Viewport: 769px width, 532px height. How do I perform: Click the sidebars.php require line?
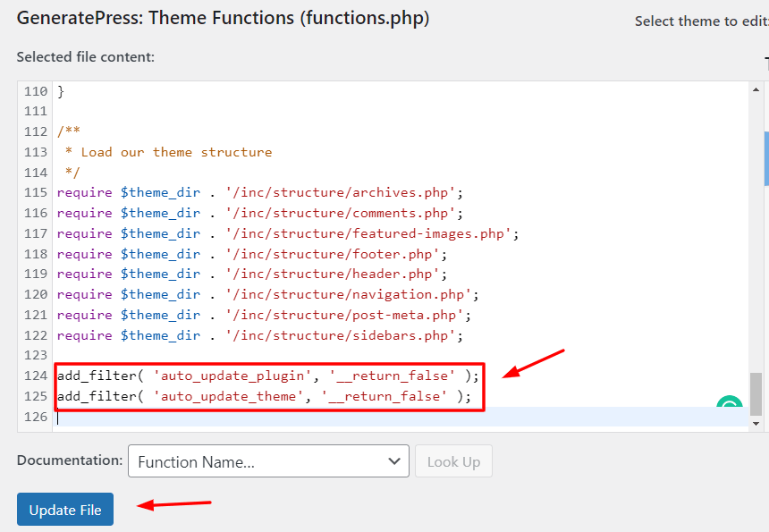pyautogui.click(x=260, y=336)
